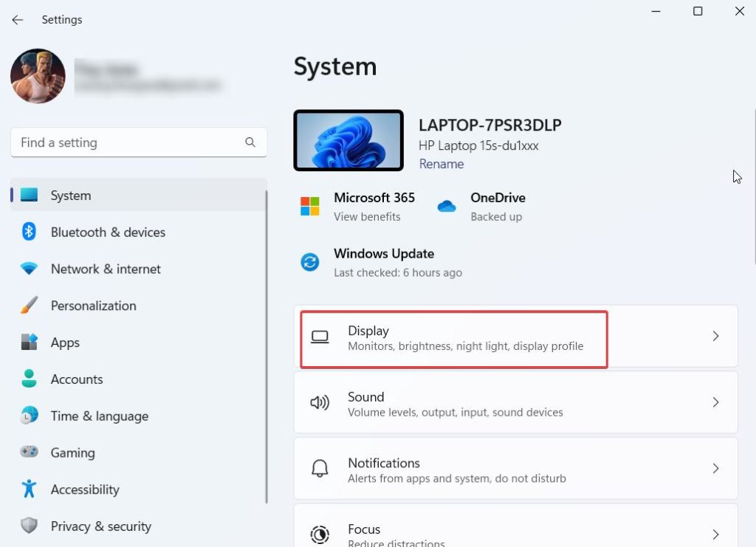The image size is (756, 547).
Task: Click the laptop desktop wallpaper thumbnail
Action: (x=348, y=141)
